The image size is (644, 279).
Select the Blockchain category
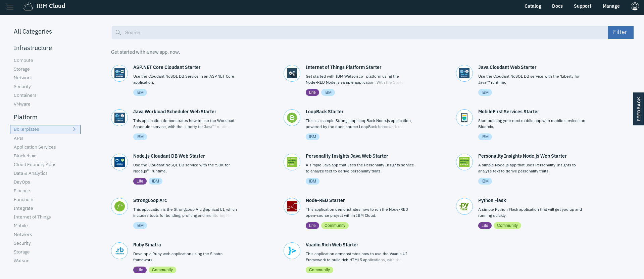point(25,156)
